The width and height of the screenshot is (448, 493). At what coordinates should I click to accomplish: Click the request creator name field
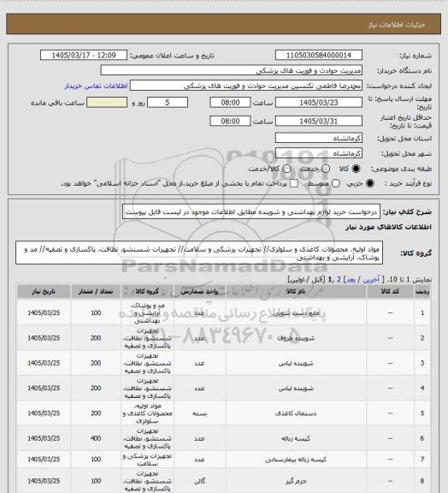pyautogui.click(x=246, y=86)
